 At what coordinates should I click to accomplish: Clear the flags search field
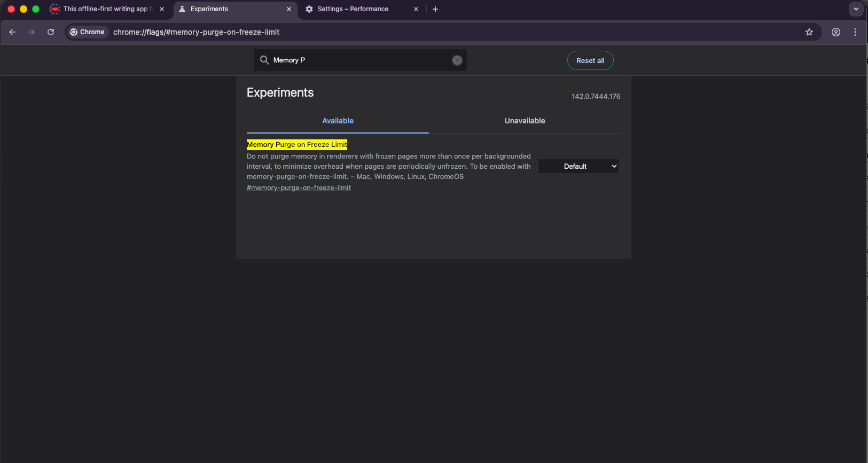(x=457, y=60)
